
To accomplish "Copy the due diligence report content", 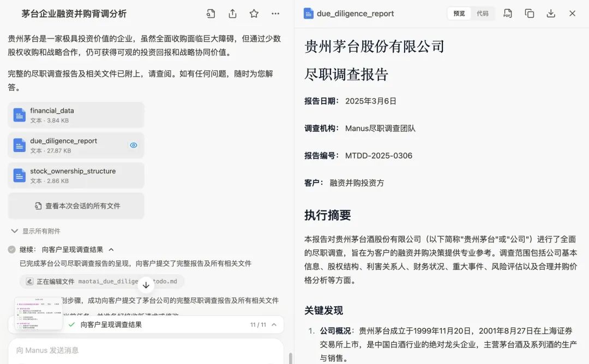I will (x=529, y=13).
